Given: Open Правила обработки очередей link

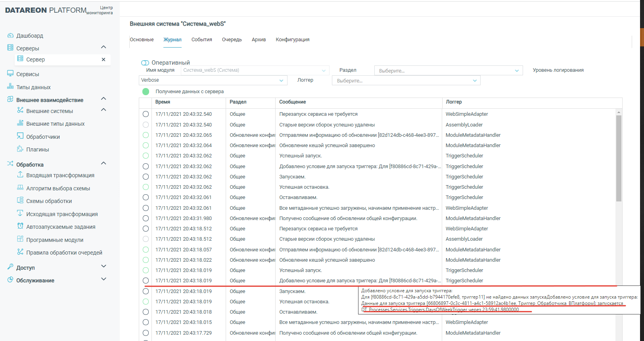Looking at the screenshot, I should (x=64, y=253).
